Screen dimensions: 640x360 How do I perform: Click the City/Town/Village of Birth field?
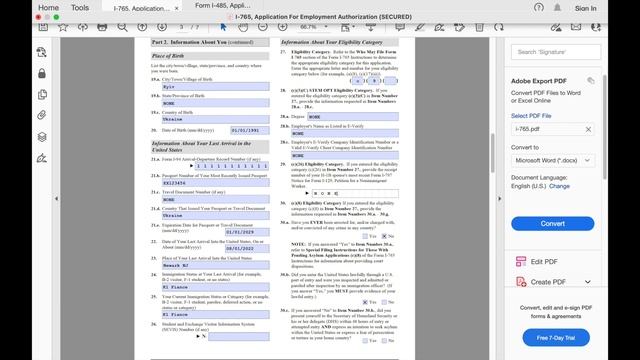point(216,87)
